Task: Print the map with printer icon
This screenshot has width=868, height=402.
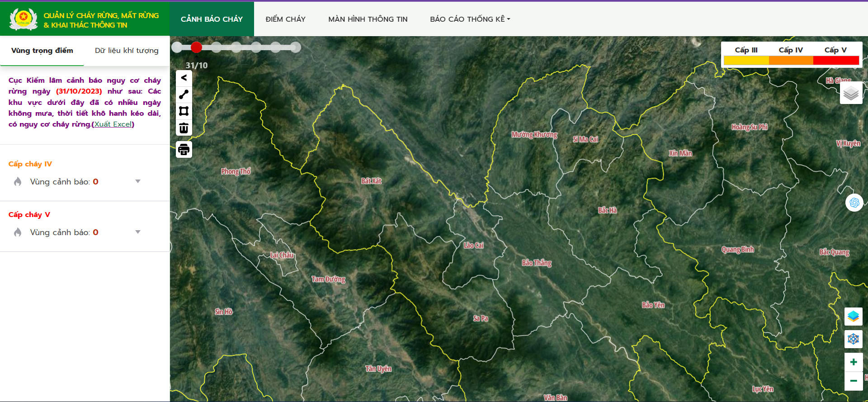Action: 184,150
